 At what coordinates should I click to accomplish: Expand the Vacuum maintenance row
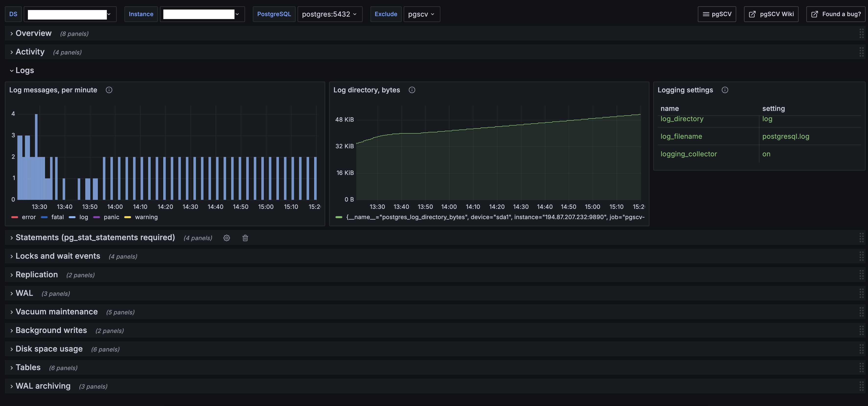pos(56,312)
